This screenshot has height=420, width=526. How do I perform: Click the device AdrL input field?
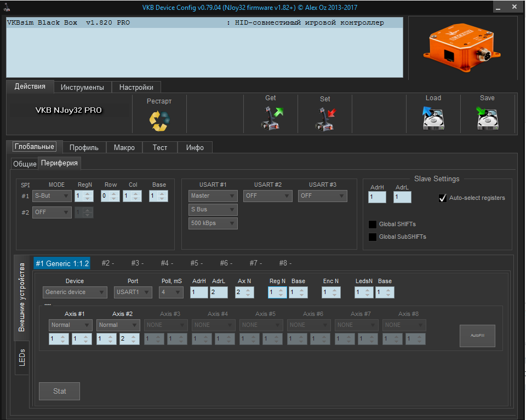(x=219, y=292)
